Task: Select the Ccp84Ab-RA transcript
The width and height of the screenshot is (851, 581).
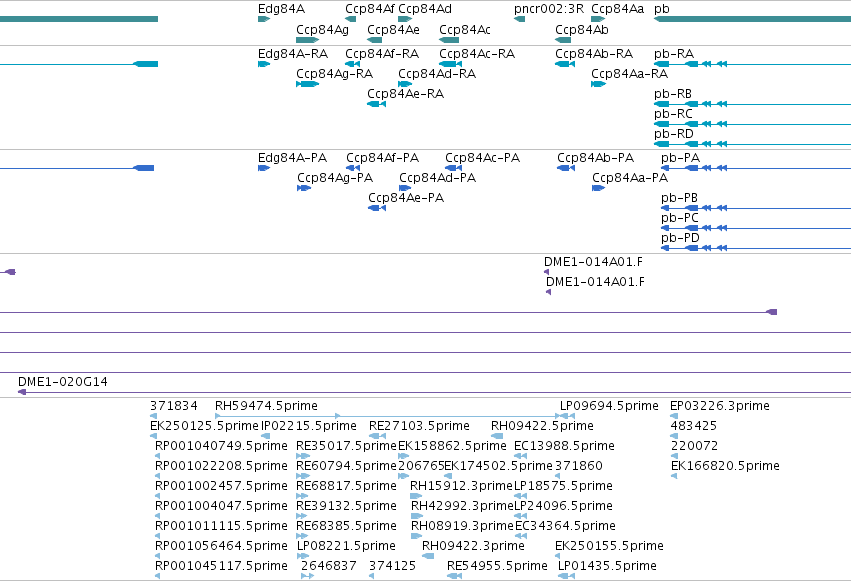Action: tap(565, 64)
